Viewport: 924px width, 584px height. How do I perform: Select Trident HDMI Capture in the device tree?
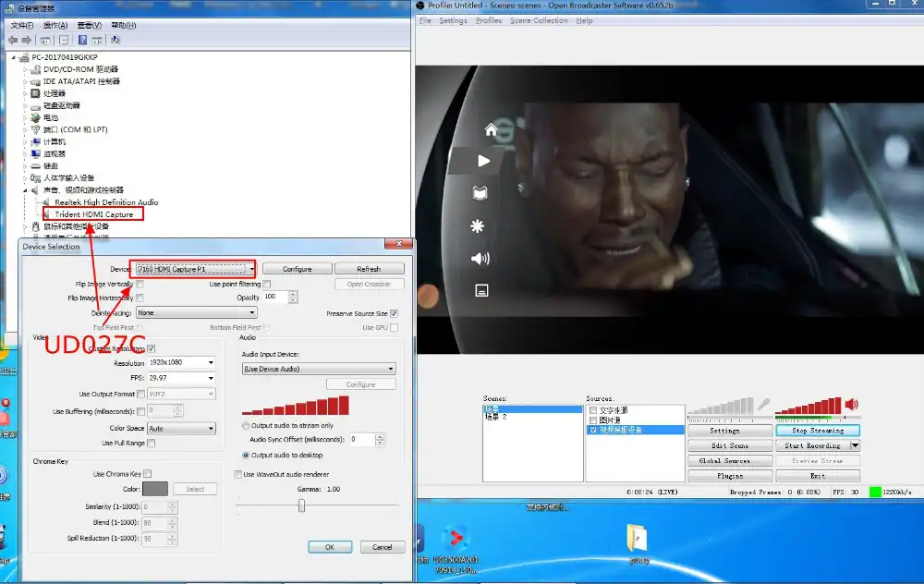(93, 214)
